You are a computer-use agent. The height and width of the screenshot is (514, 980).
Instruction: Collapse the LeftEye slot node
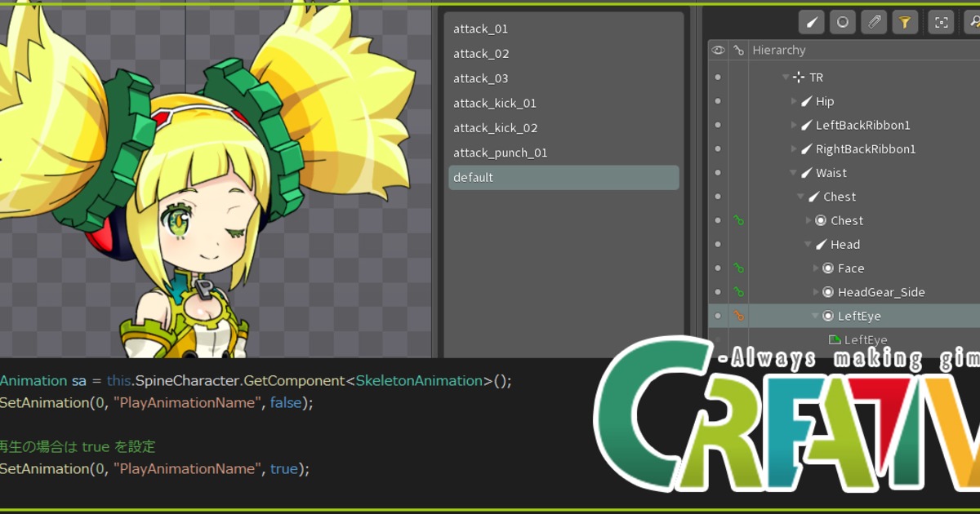pos(815,316)
